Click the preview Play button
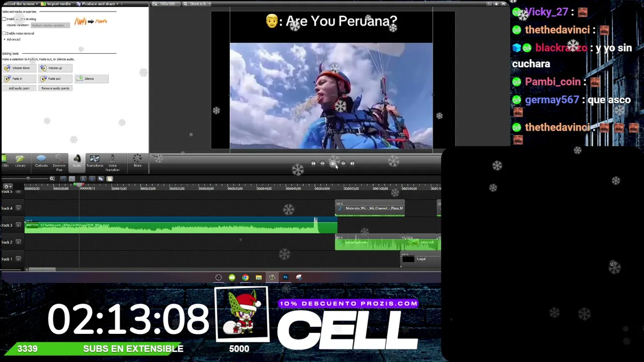The image size is (644, 362). [333, 163]
